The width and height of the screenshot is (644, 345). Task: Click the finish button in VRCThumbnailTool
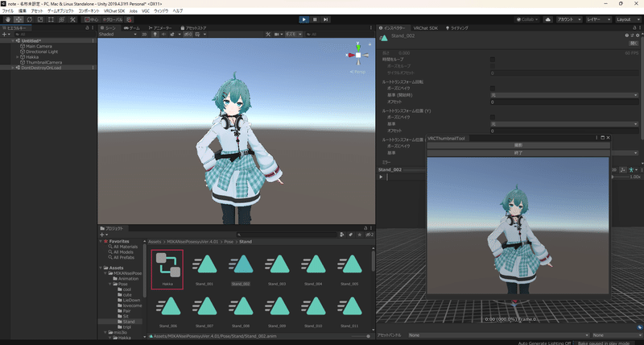pyautogui.click(x=518, y=153)
